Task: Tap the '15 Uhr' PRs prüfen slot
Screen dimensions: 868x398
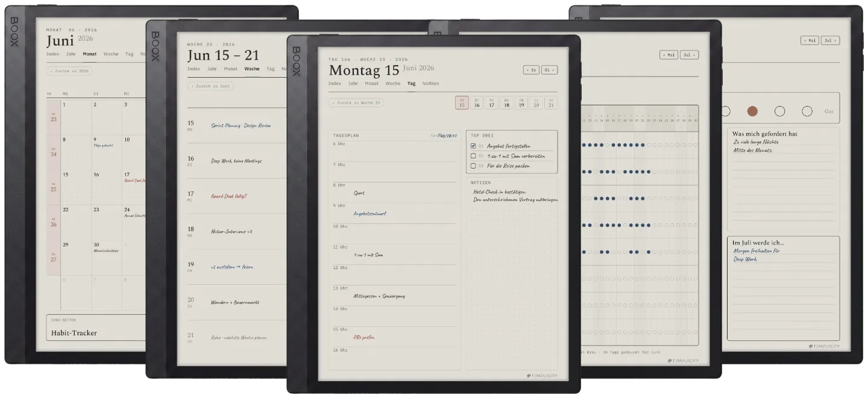Action: [x=395, y=337]
